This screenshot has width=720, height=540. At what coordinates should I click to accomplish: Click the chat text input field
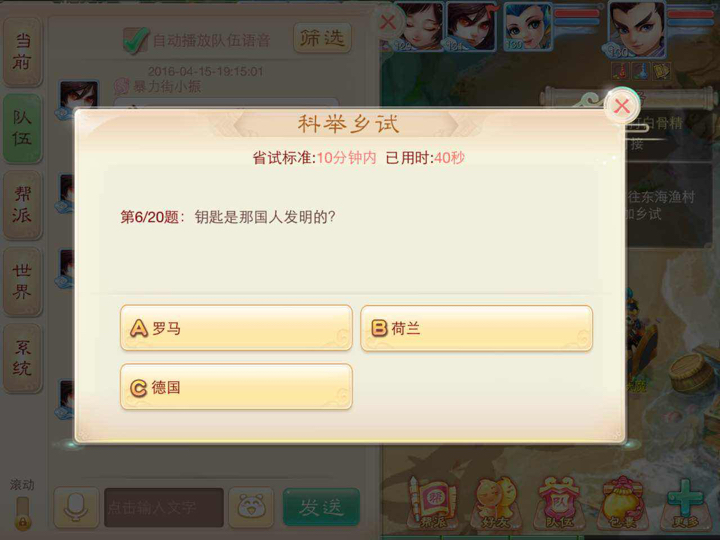point(164,507)
